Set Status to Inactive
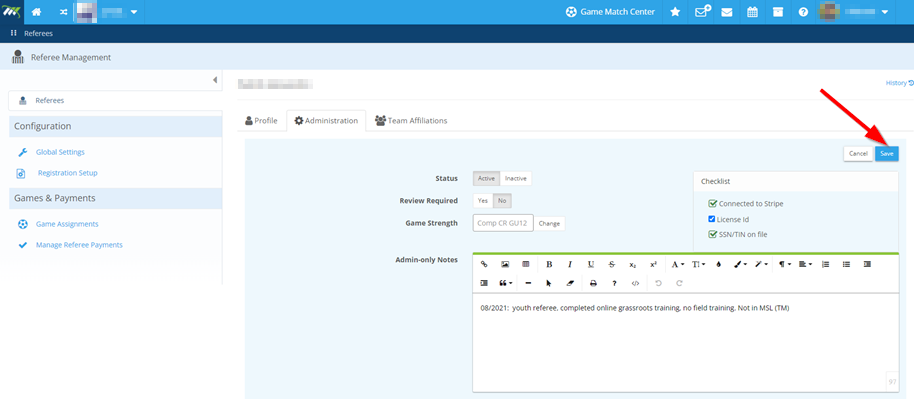This screenshot has width=914, height=399. (x=516, y=178)
